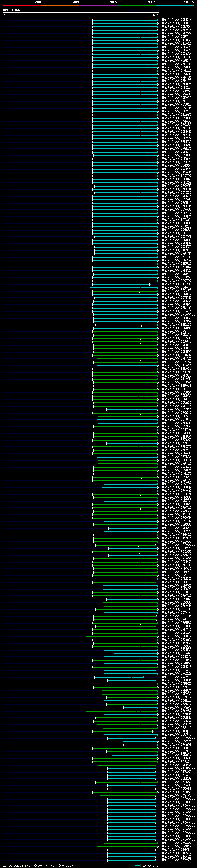Select hit label UniRef100_A9NLE6

click(x=177, y=399)
